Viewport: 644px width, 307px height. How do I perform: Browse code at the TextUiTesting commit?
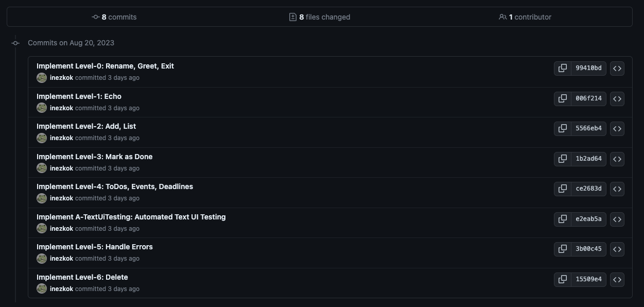(x=617, y=219)
